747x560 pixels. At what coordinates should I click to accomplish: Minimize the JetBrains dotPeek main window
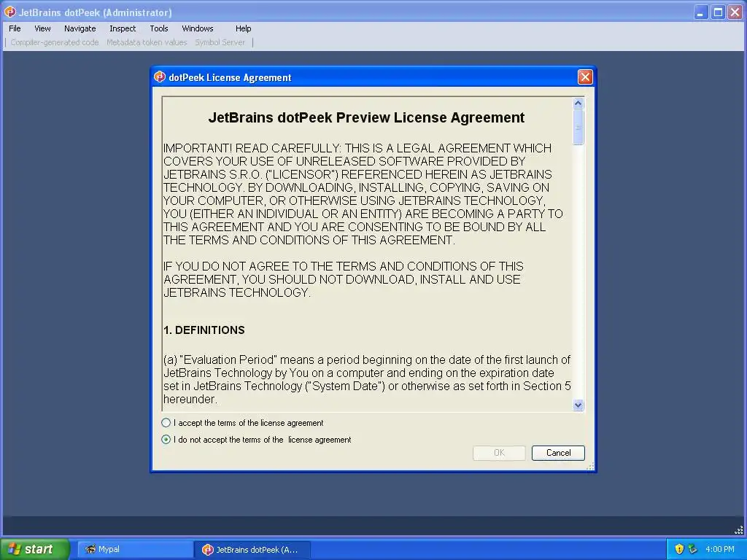tap(700, 12)
